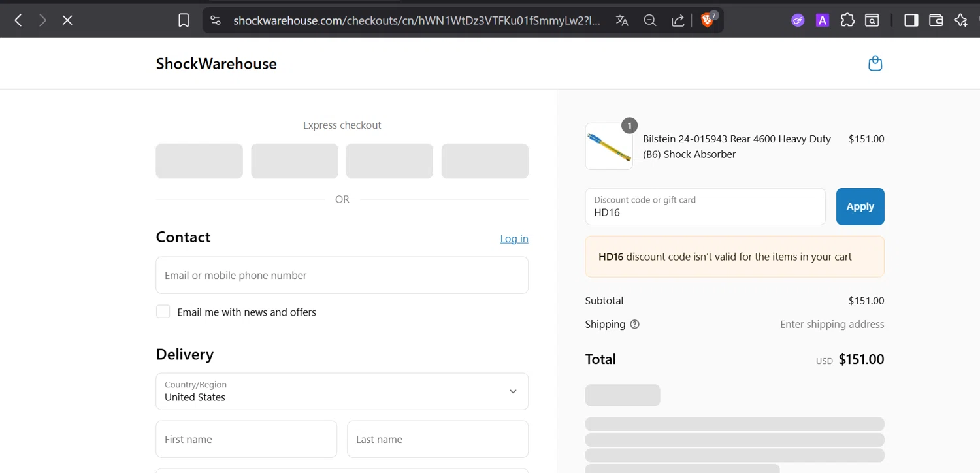Open the Country/Region dropdown
The image size is (980, 473).
click(342, 391)
